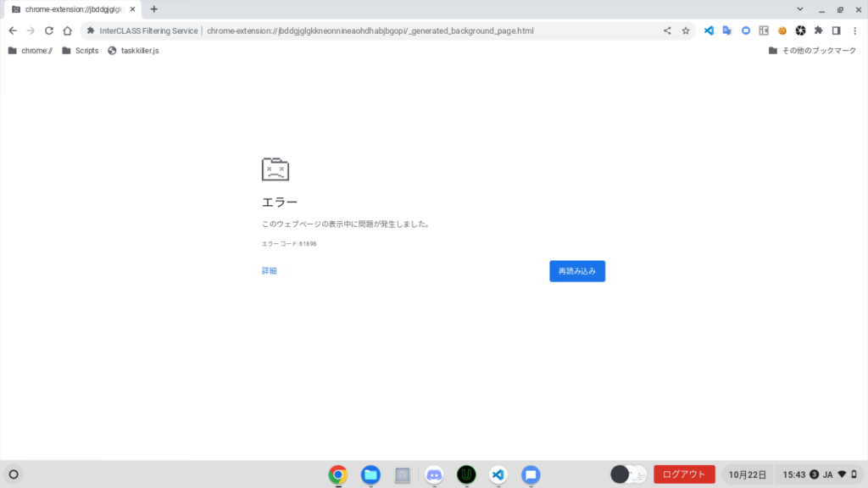Click the cookie extension icon
Viewport: 868px width, 488px height.
pyautogui.click(x=782, y=30)
